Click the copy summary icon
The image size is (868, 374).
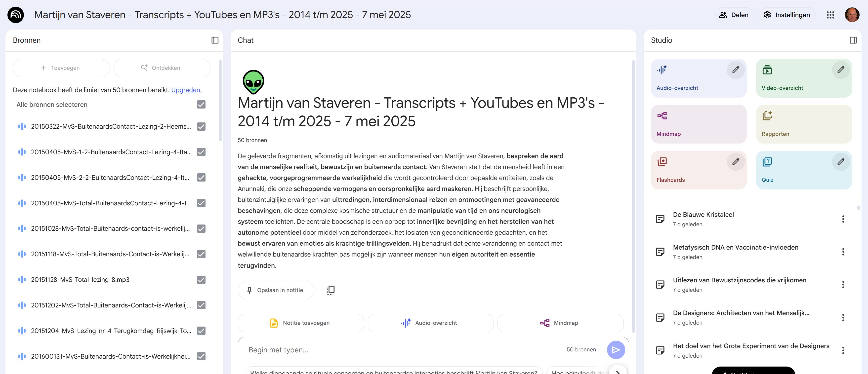point(331,290)
